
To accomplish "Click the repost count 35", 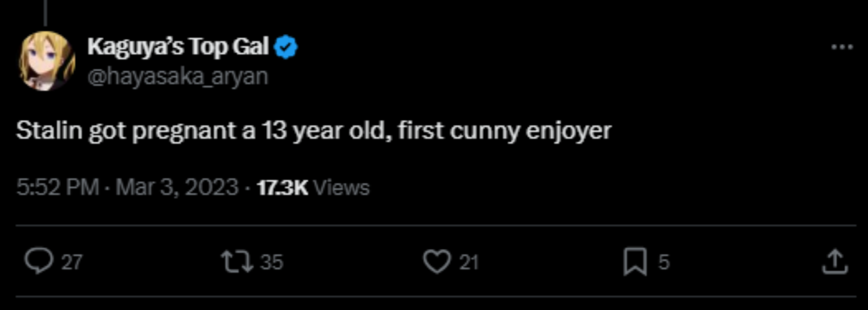I will click(271, 262).
